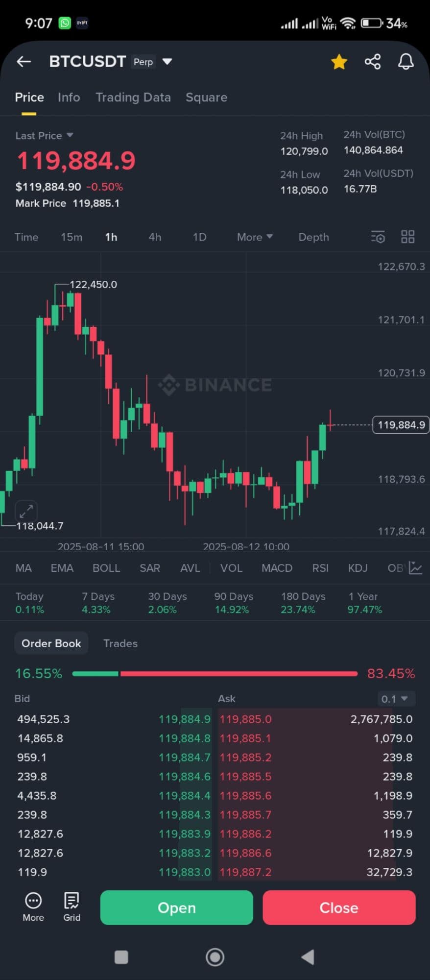
Task: Switch to the Trades tab
Action: [x=120, y=643]
